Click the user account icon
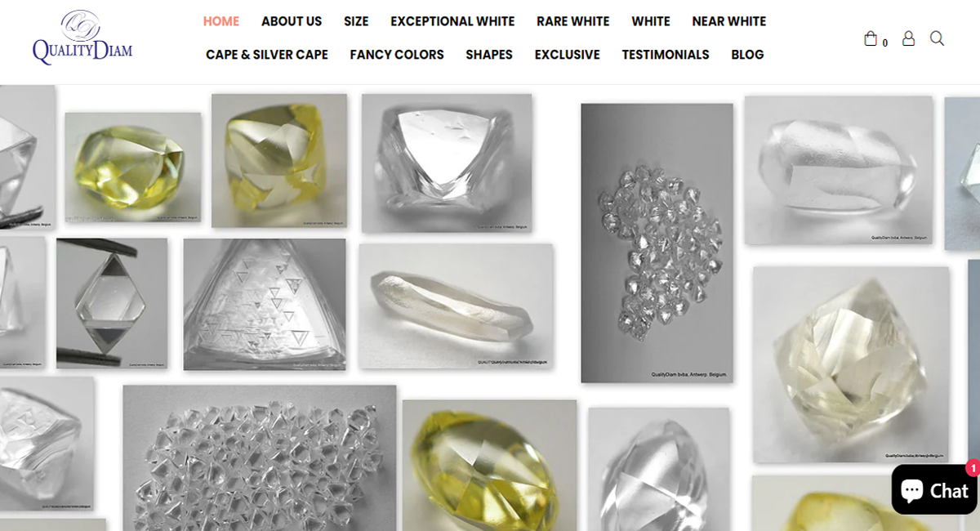Screen dimensions: 980x531 tap(908, 38)
